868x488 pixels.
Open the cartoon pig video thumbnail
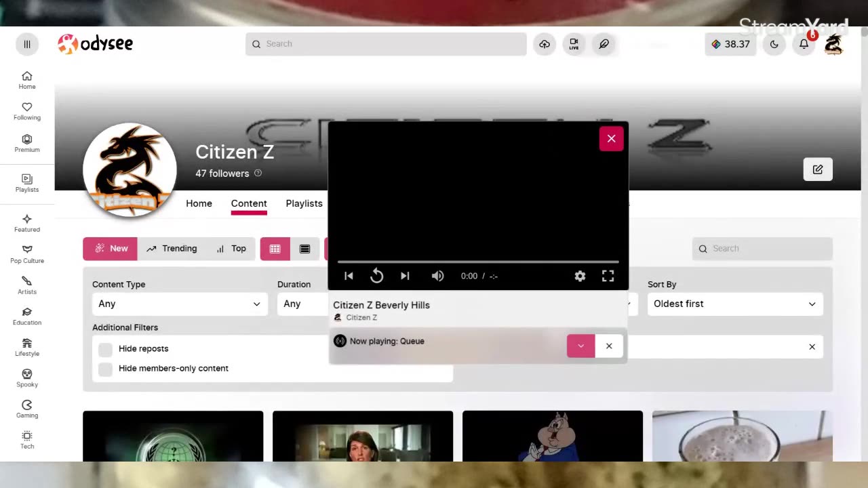(553, 436)
